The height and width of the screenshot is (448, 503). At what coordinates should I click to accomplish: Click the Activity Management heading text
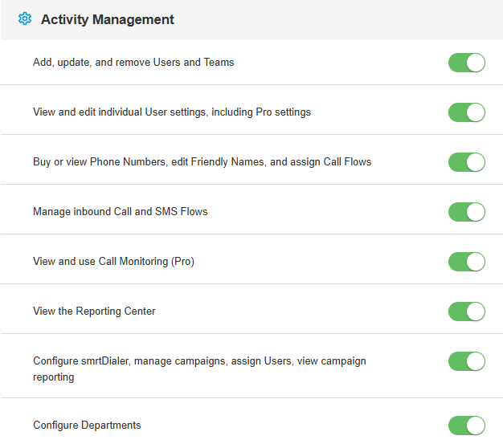[107, 19]
